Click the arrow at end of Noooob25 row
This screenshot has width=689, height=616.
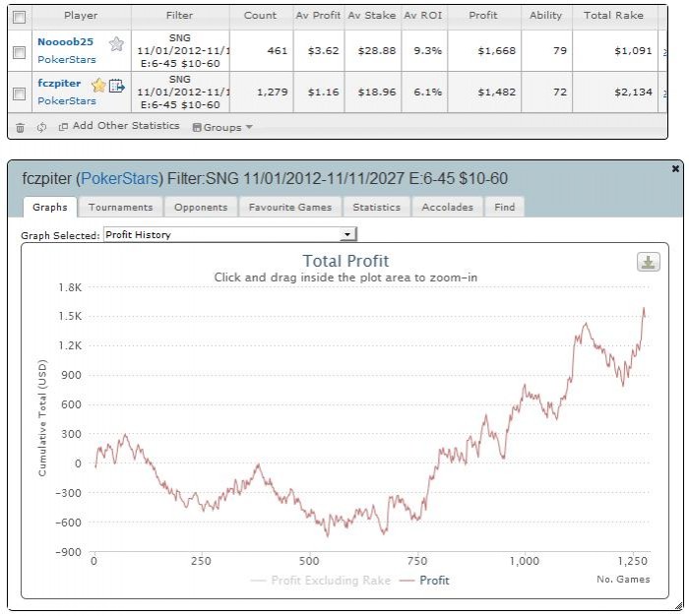click(x=664, y=52)
